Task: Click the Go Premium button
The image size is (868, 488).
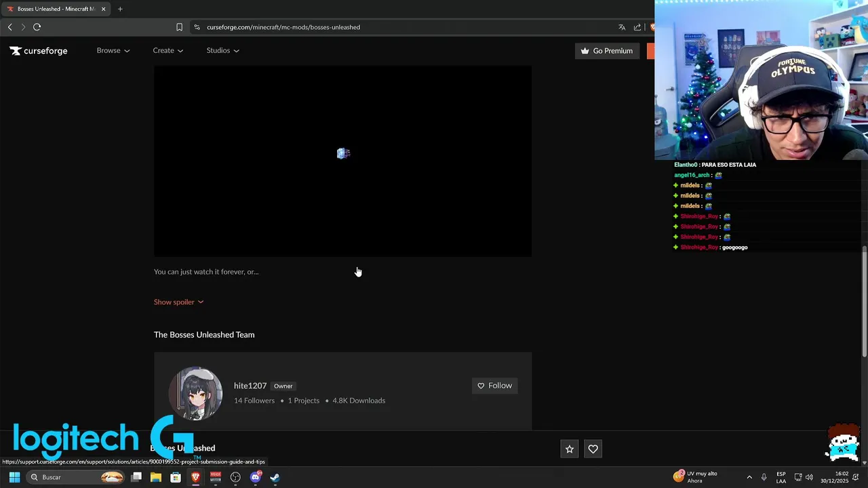Action: click(x=607, y=51)
